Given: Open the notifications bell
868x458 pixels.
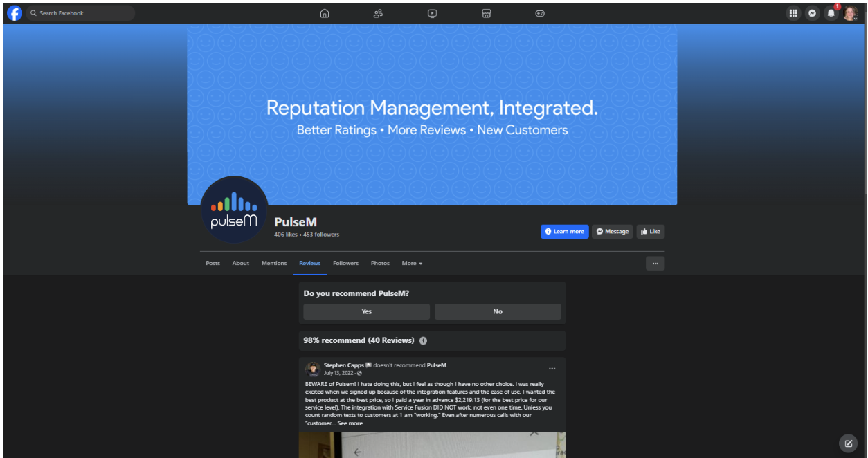Looking at the screenshot, I should pyautogui.click(x=831, y=13).
